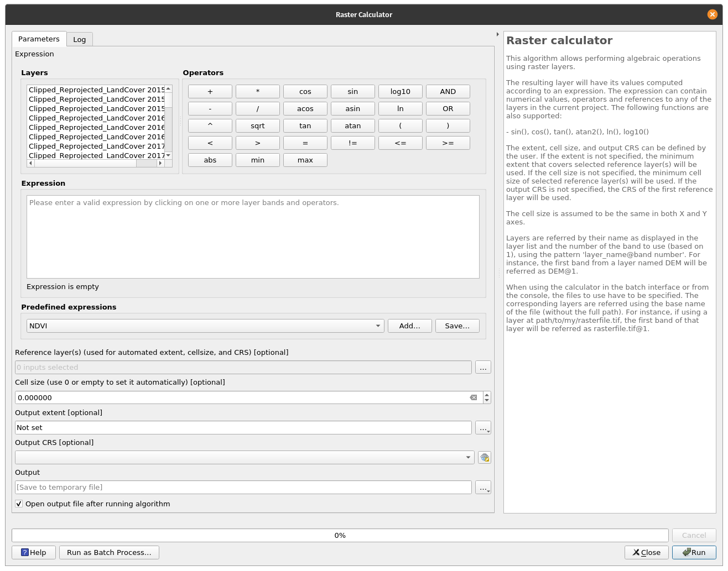Insert the <= operator
Image resolution: width=728 pixels, height=571 pixels.
(x=401, y=143)
